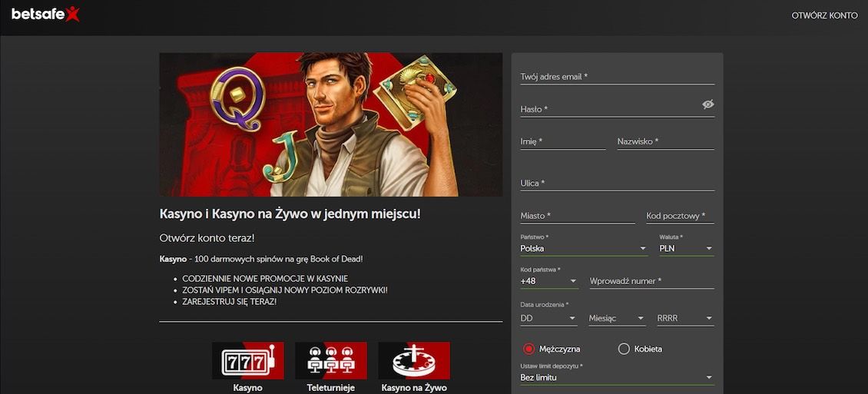Open the Miesiąc month dropdown
The height and width of the screenshot is (394, 868).
pyautogui.click(x=618, y=318)
